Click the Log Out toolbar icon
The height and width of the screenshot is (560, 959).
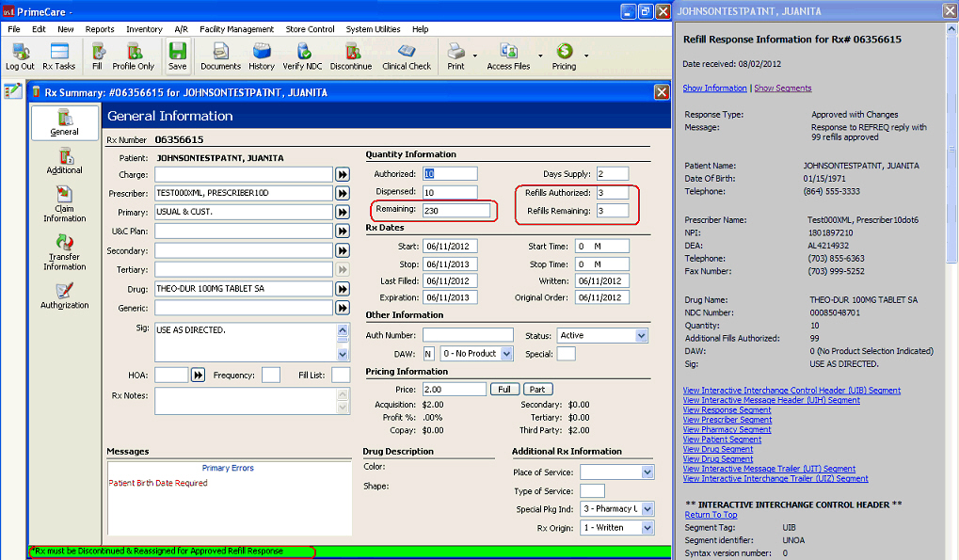coord(20,56)
